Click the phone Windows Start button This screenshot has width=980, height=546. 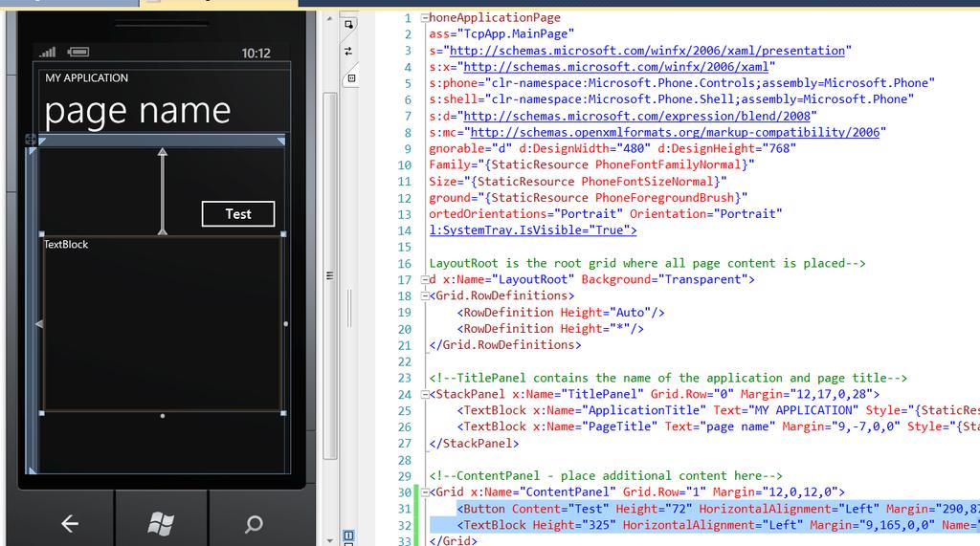tap(161, 523)
